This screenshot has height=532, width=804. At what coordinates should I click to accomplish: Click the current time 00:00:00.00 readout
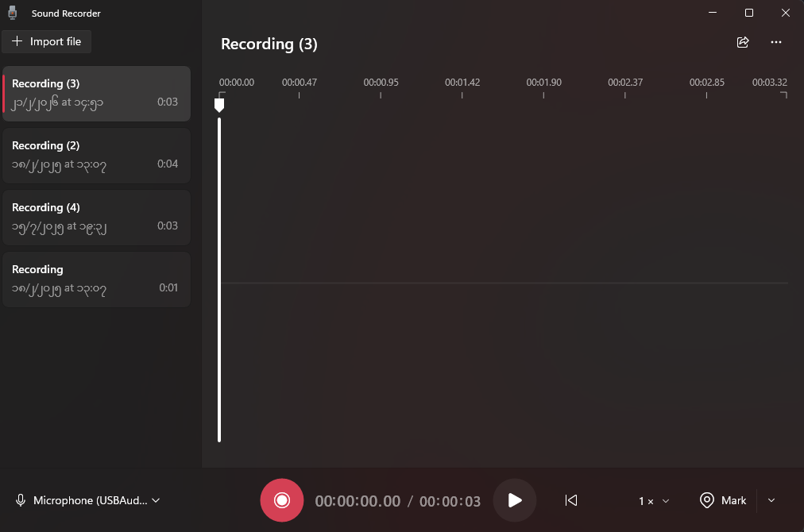358,501
